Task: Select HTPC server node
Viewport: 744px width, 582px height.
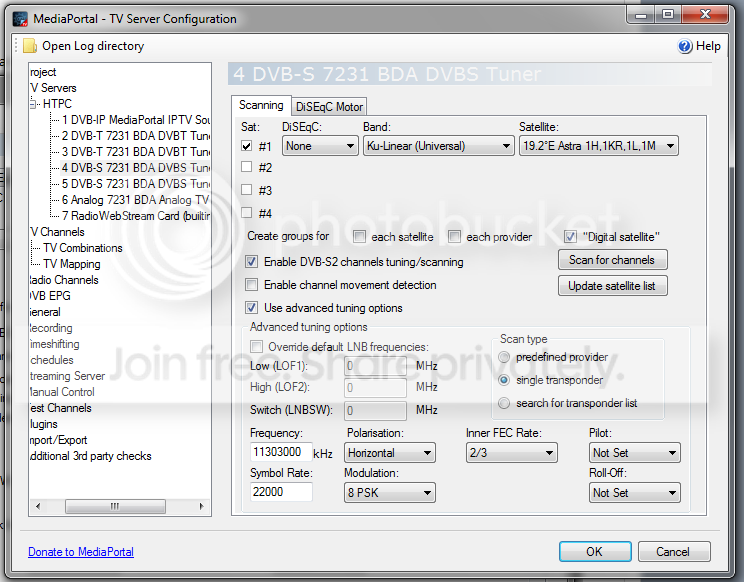Action: pyautogui.click(x=57, y=103)
